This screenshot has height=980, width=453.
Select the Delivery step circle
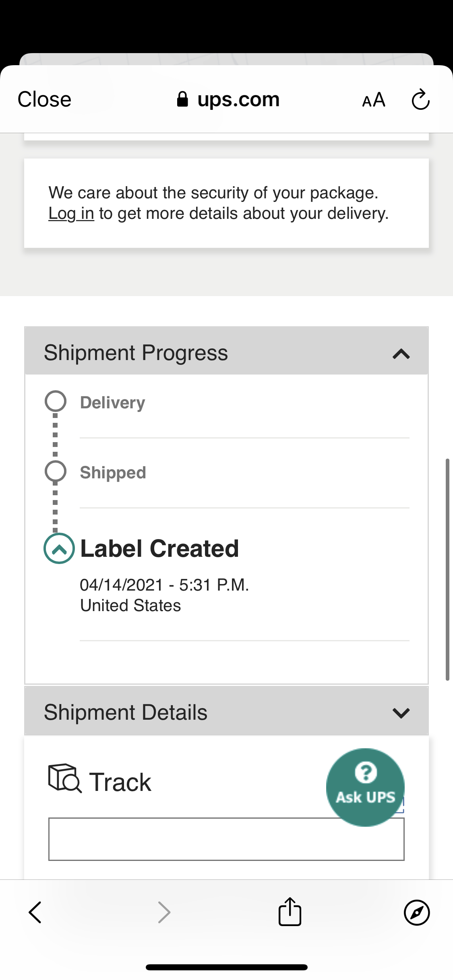56,401
